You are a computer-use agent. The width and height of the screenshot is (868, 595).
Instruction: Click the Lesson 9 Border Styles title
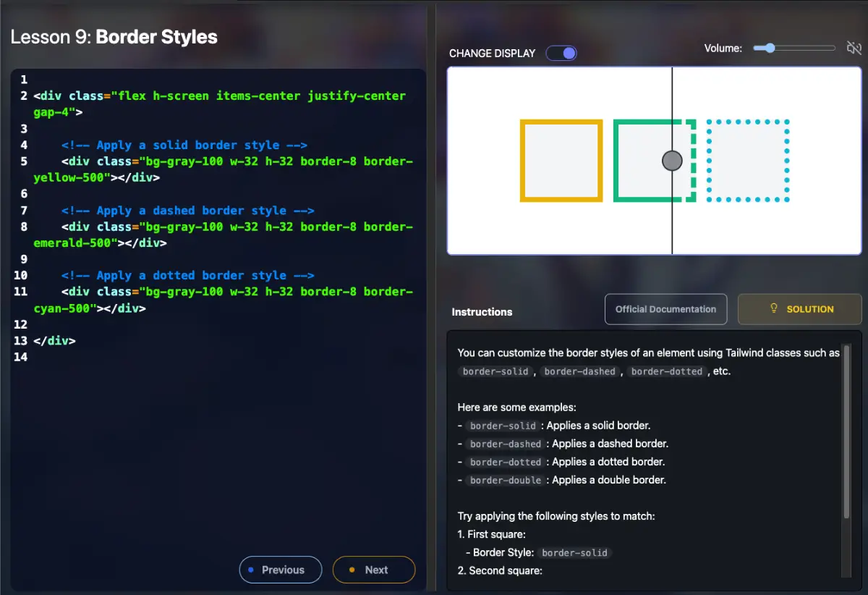[114, 37]
